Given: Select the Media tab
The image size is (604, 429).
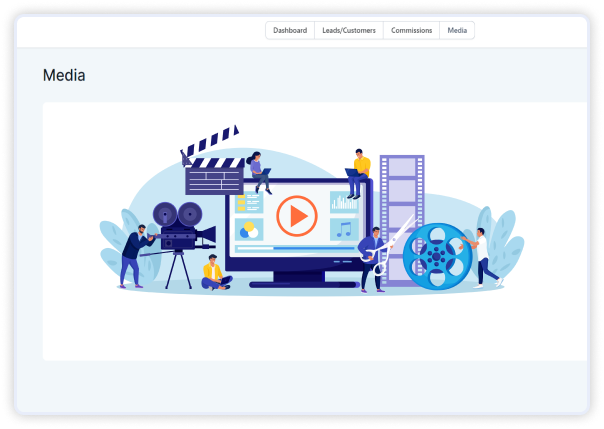Looking at the screenshot, I should point(457,31).
